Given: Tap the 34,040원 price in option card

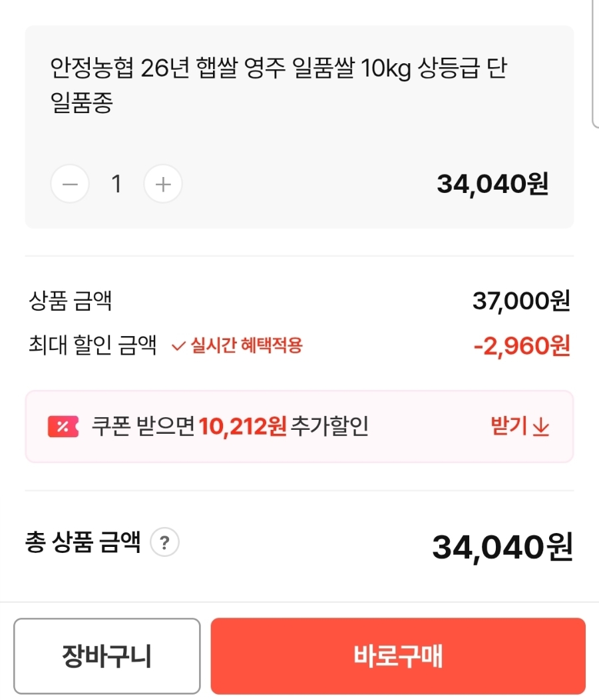Looking at the screenshot, I should (493, 184).
